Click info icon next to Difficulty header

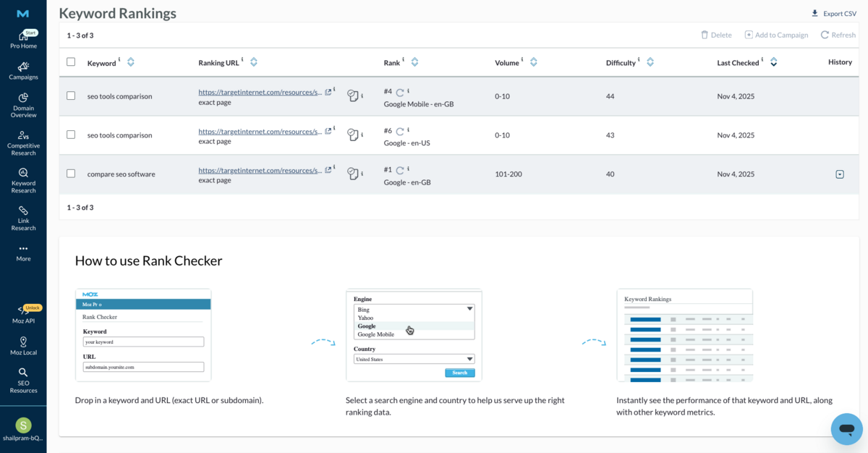click(639, 60)
